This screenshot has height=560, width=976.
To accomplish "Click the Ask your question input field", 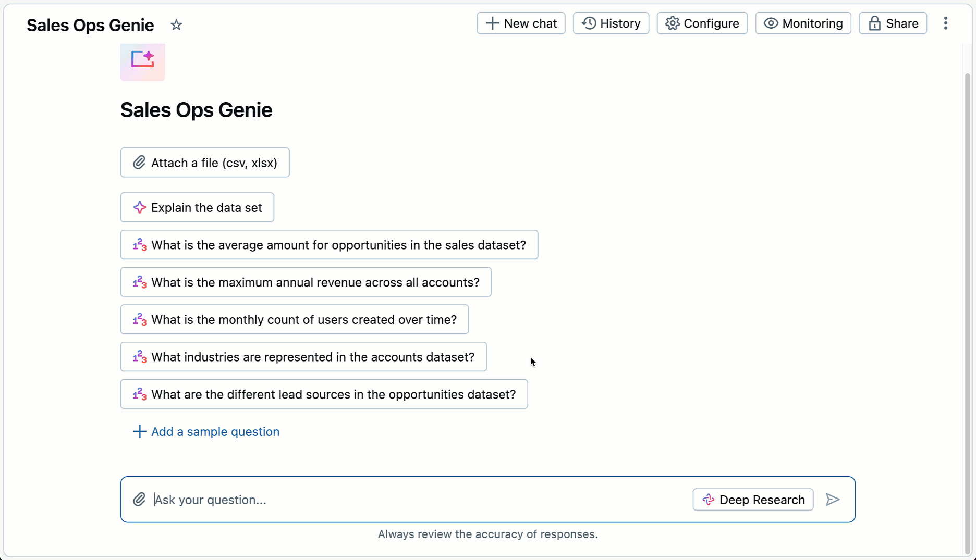I will click(x=365, y=500).
